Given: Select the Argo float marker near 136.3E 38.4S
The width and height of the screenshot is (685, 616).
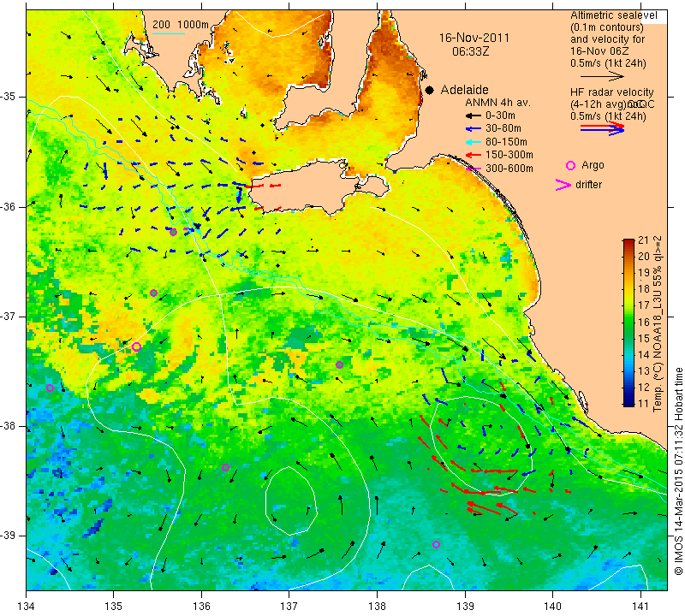Looking at the screenshot, I should coord(225,467).
